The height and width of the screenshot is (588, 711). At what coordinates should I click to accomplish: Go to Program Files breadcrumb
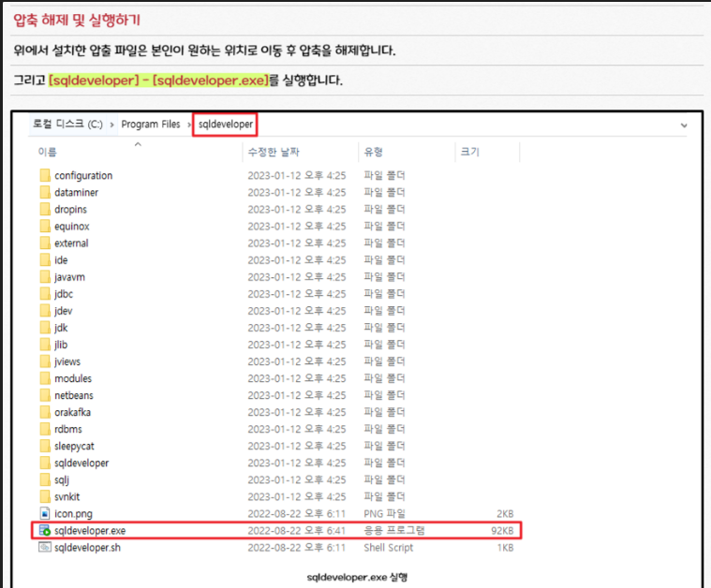[151, 125]
